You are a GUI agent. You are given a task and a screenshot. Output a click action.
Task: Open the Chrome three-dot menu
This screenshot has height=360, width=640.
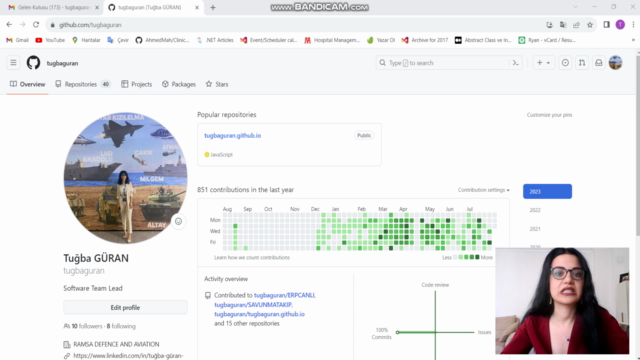(x=633, y=25)
